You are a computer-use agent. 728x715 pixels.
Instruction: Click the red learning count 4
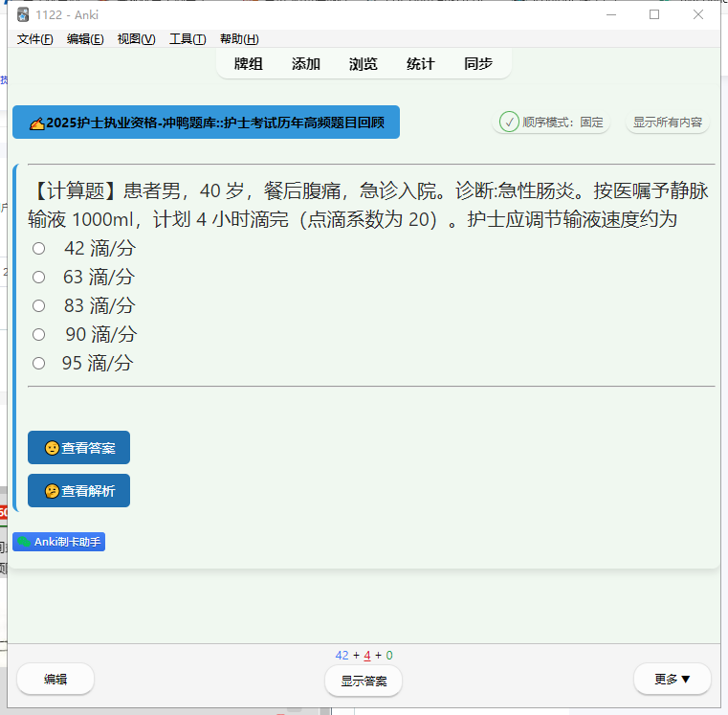[x=367, y=655]
